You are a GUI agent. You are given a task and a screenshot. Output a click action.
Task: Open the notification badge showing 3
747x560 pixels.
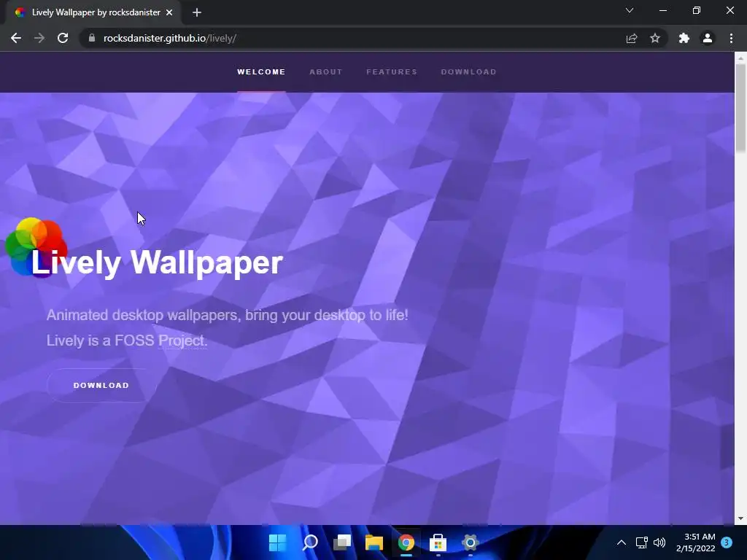tap(727, 542)
